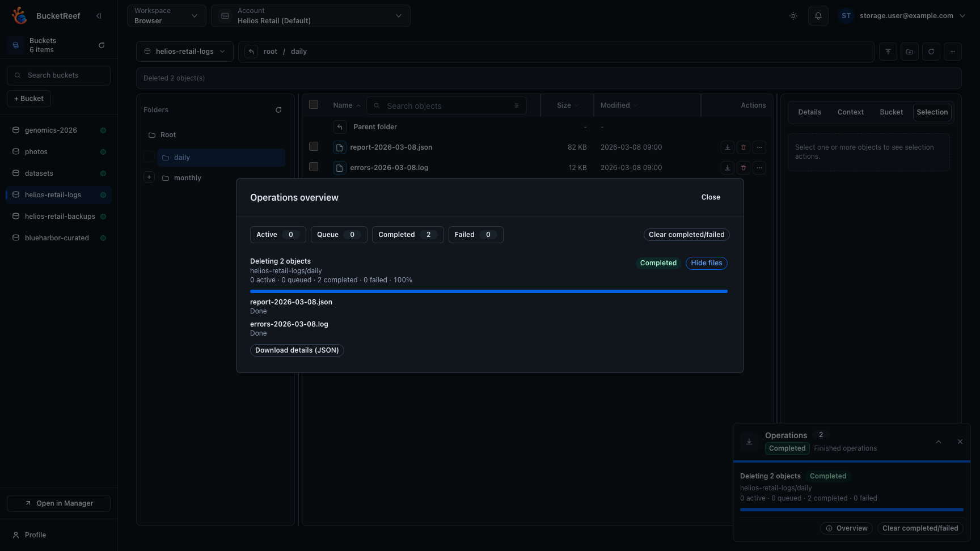This screenshot has height=551, width=980.
Task: Download report-2026-03-08.json
Action: (x=728, y=147)
